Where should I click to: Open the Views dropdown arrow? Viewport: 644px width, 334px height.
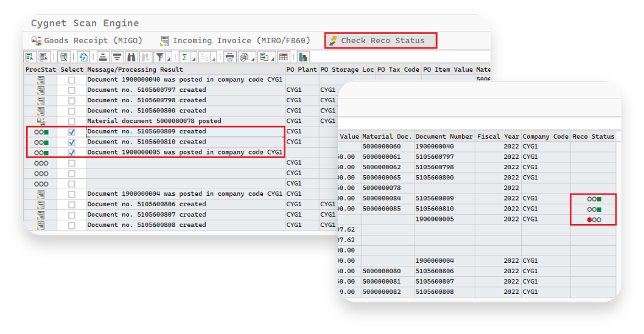click(253, 59)
